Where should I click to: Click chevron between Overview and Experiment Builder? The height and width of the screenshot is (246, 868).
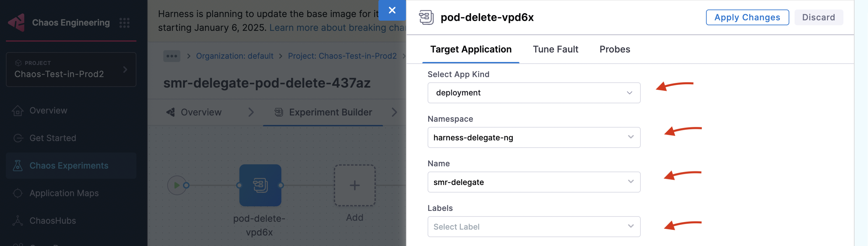pos(251,112)
